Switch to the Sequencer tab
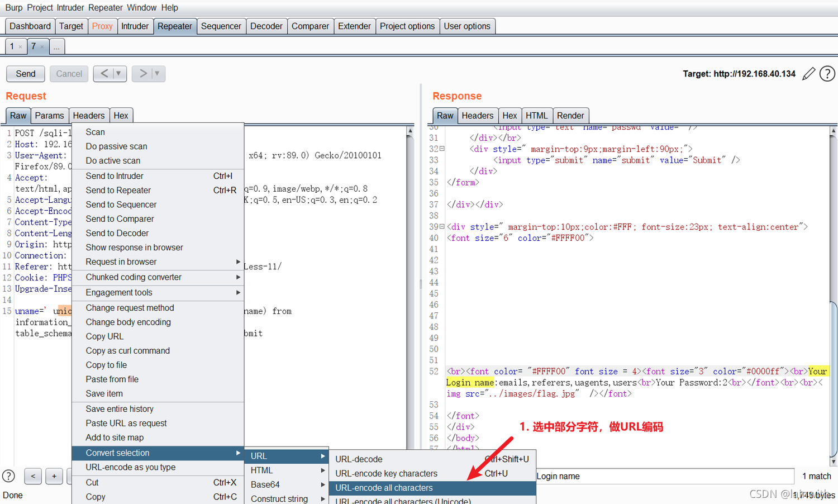Image resolution: width=838 pixels, height=504 pixels. (x=221, y=26)
